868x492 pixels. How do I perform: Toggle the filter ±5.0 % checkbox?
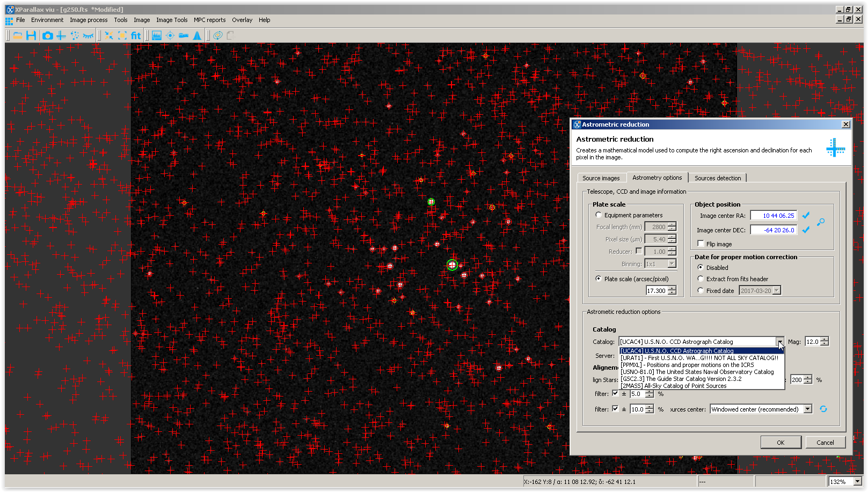click(615, 393)
